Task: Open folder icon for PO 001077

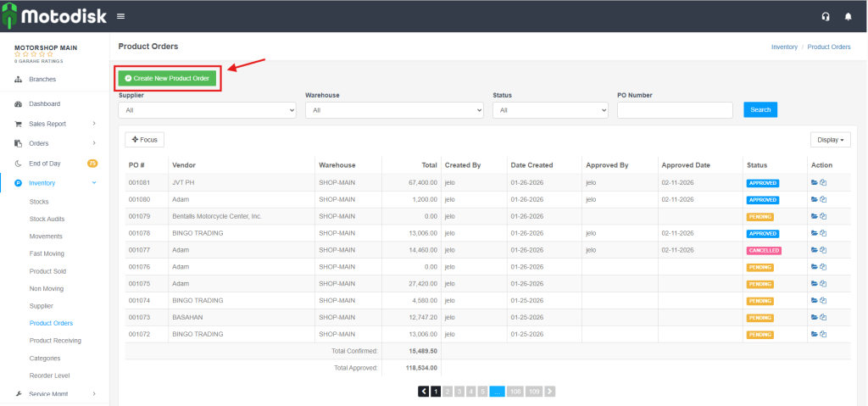Action: 815,250
